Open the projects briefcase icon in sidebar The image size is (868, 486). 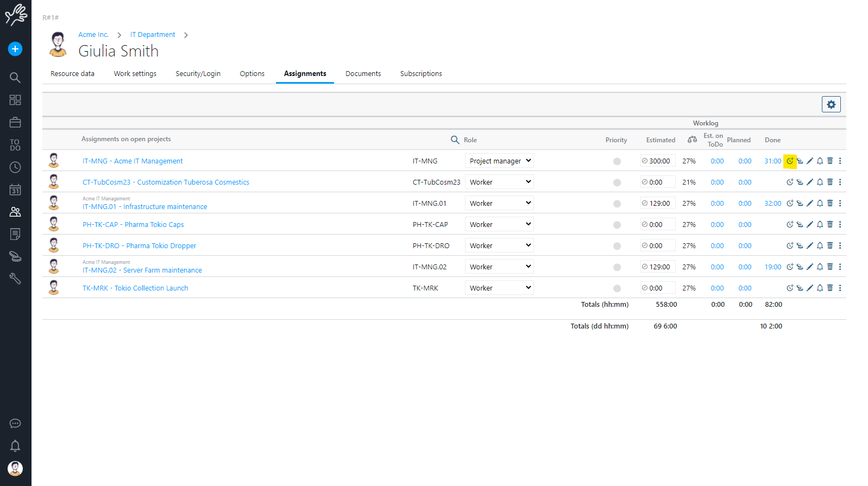tap(15, 123)
